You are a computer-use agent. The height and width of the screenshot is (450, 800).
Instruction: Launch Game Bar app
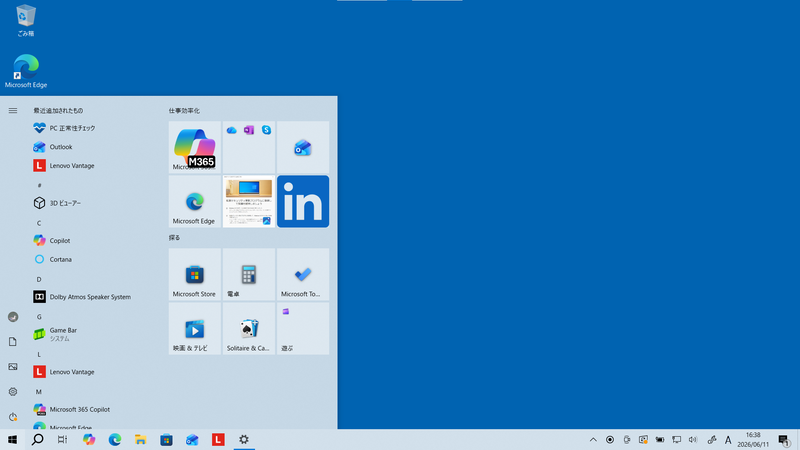92,334
